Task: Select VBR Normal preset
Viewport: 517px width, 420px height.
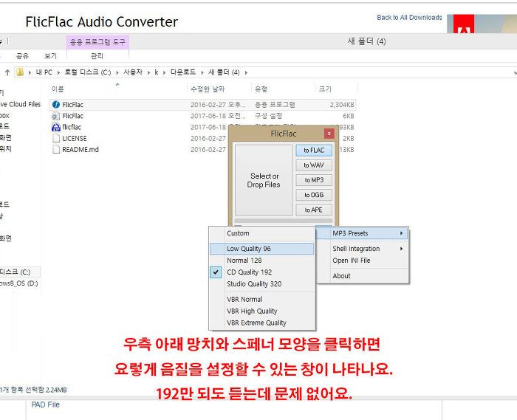Action: (x=262, y=300)
